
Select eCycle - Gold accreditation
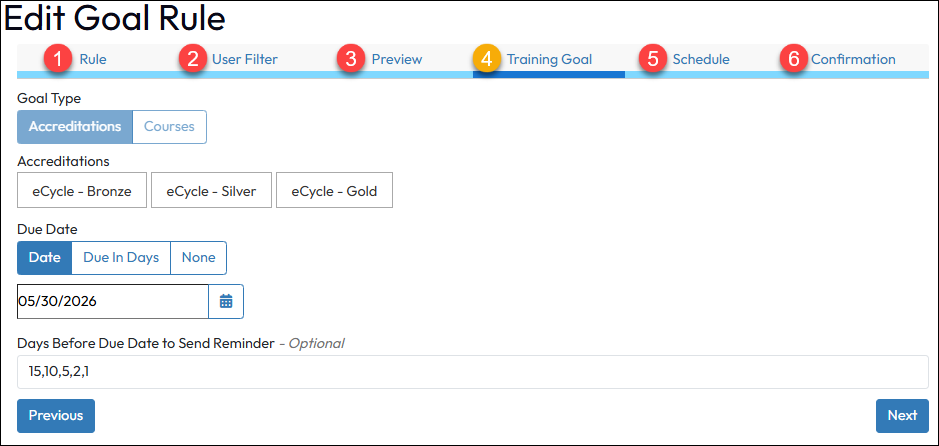pyautogui.click(x=334, y=190)
